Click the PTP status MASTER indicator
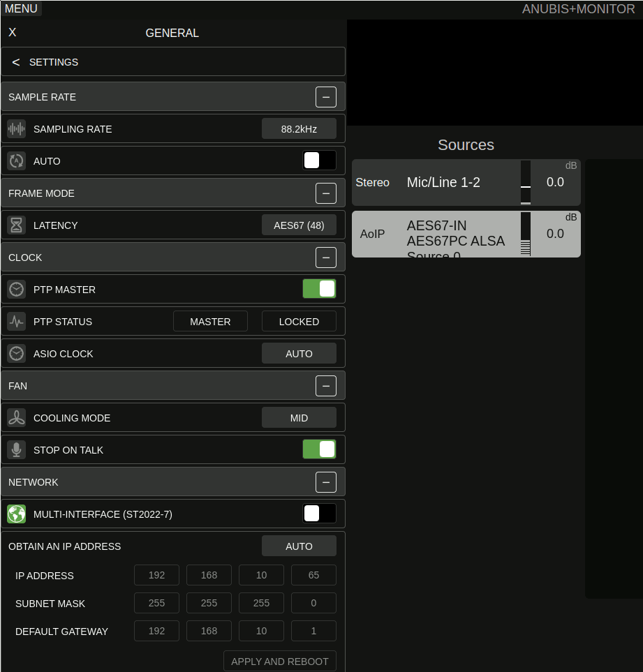 (x=210, y=322)
